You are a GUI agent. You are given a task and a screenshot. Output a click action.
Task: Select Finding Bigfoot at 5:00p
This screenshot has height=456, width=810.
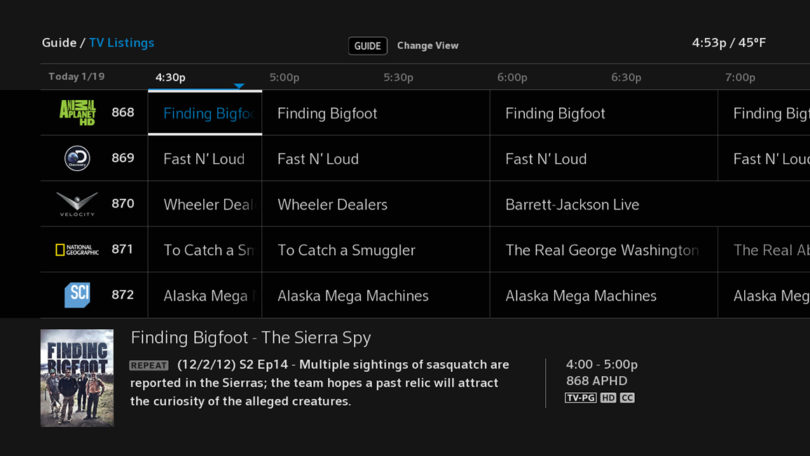pos(376,113)
